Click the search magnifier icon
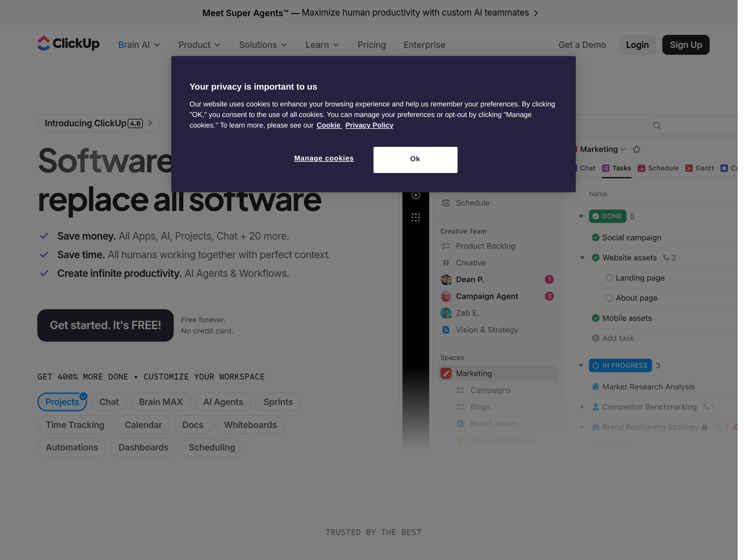The image size is (747, 560). click(x=657, y=126)
